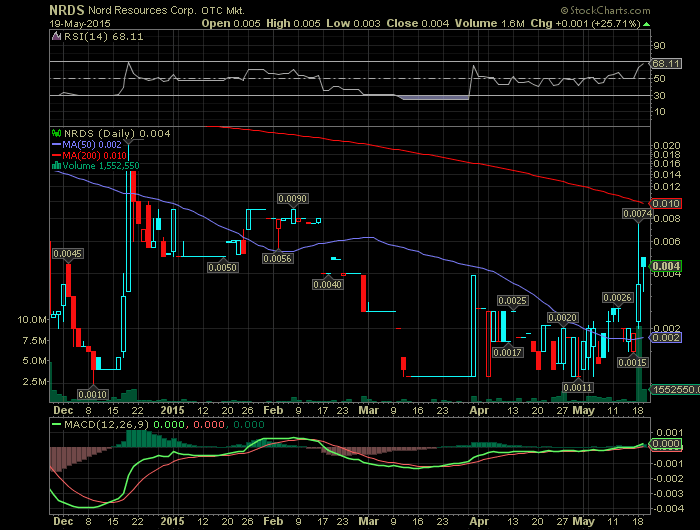Image resolution: width=700 pixels, height=530 pixels.
Task: Click the 0.0074 price annotation near May 18
Action: coord(638,214)
